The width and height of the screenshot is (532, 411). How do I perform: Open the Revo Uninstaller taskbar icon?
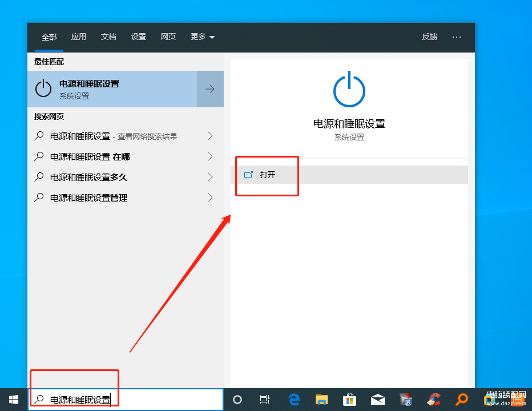click(x=406, y=400)
